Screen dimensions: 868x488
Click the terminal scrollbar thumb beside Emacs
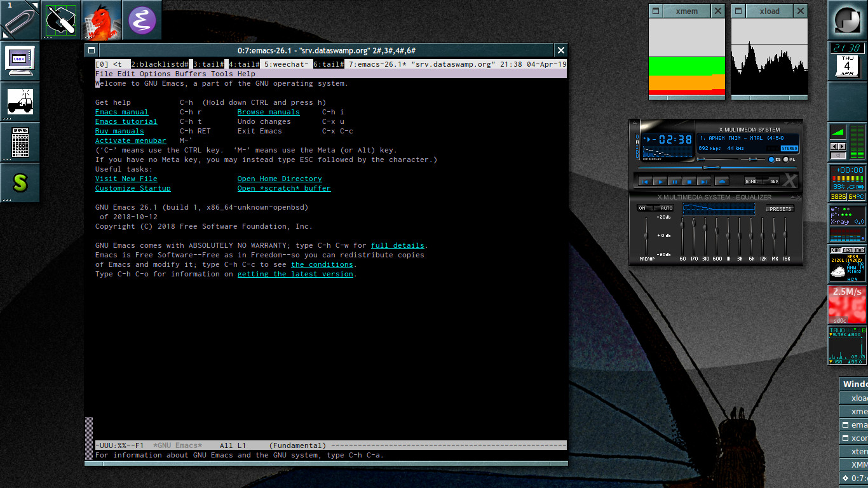pyautogui.click(x=89, y=438)
